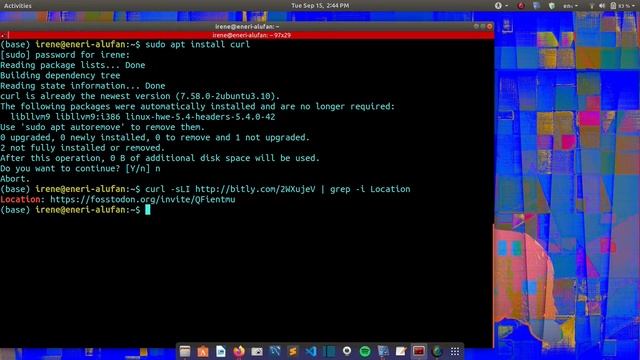Click the terminal window title 'irene@eneri-alufan: ~'
640x360 pixels.
click(247, 27)
